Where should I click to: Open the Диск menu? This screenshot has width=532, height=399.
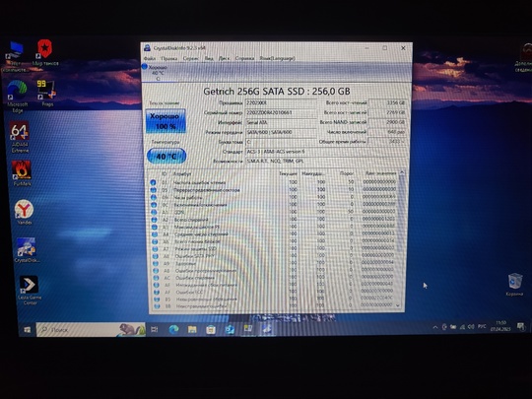(x=224, y=58)
